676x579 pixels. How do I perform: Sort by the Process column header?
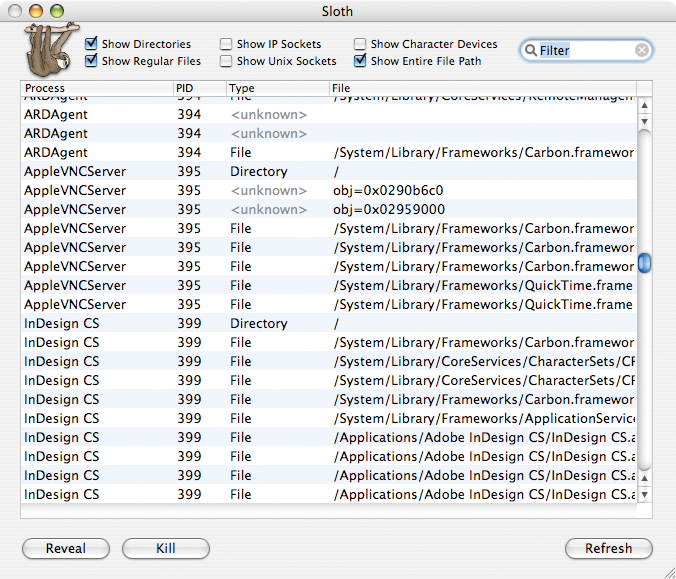coord(97,88)
